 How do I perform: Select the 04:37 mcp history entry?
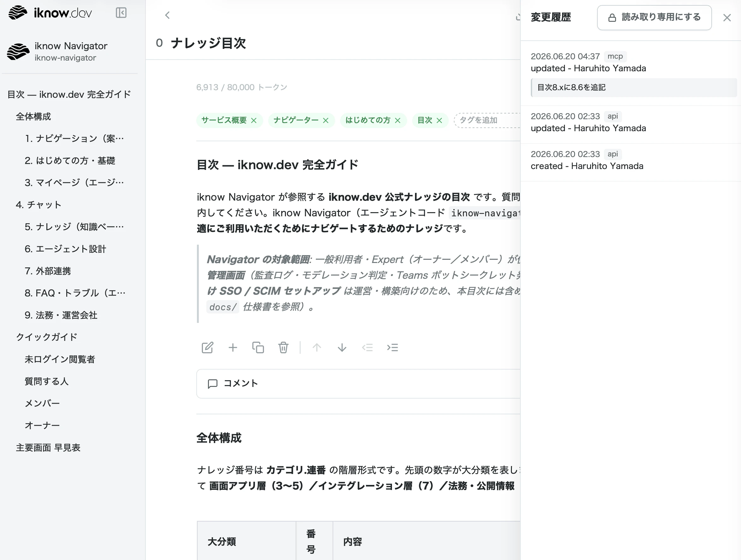631,73
